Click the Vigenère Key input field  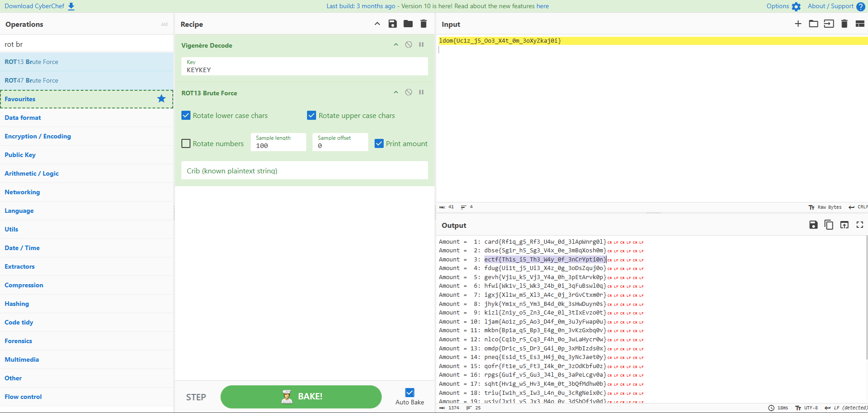tap(305, 66)
